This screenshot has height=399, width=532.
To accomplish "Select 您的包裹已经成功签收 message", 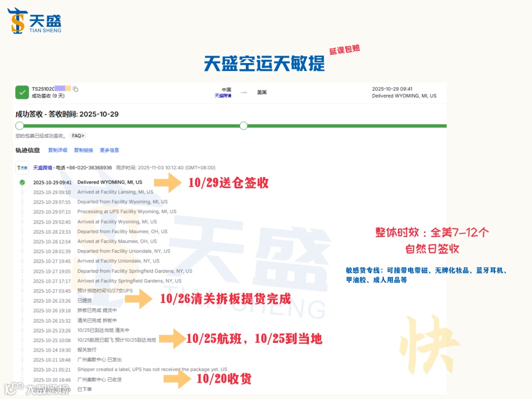I will click(x=40, y=136).
